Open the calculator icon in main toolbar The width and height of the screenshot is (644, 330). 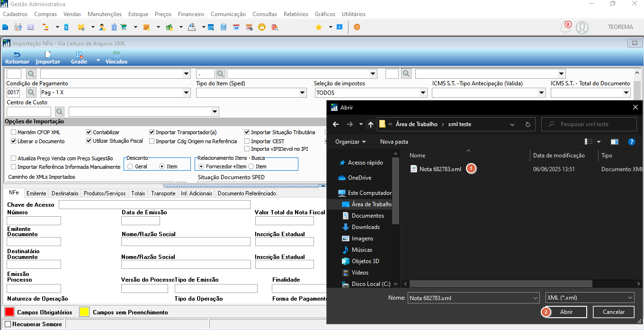coord(224,27)
